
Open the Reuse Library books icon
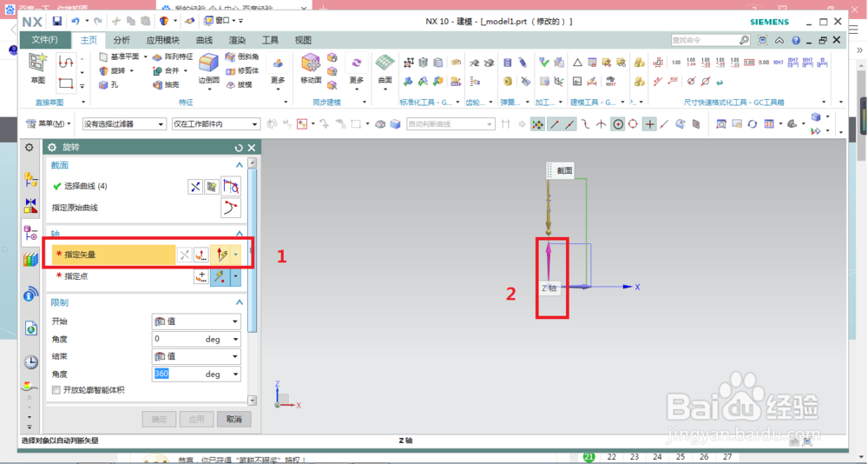click(x=30, y=260)
